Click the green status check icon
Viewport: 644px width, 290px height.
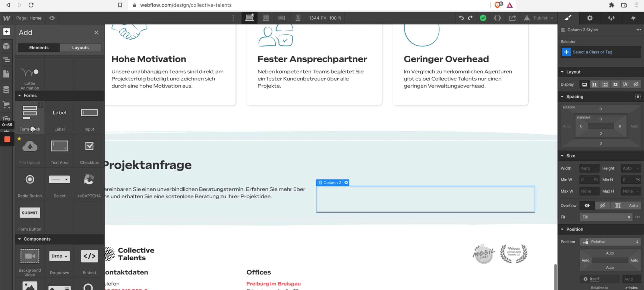[483, 18]
